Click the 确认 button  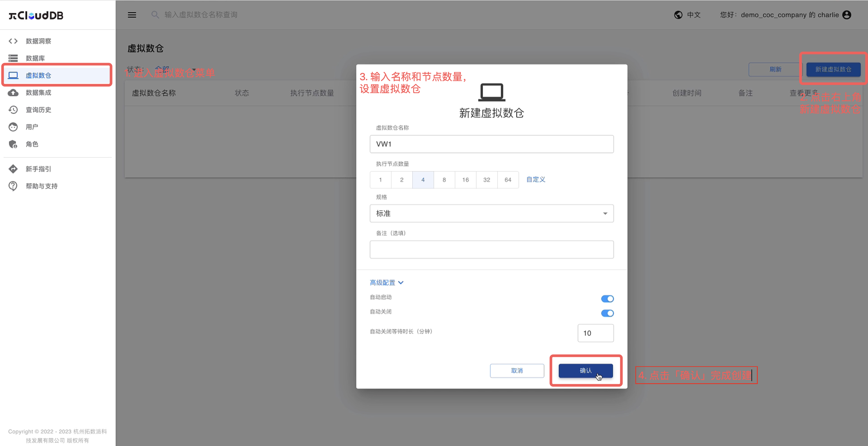pyautogui.click(x=586, y=371)
